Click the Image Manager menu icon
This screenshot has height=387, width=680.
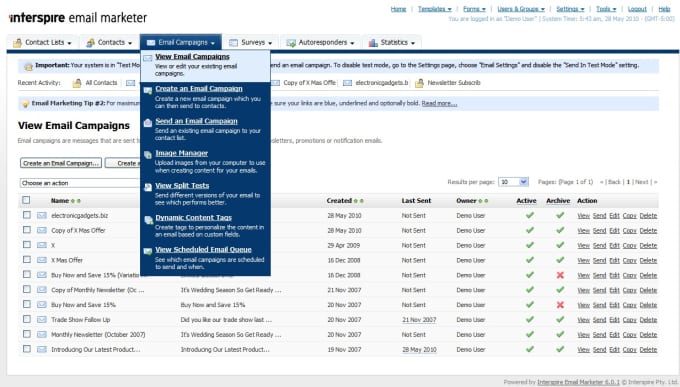[x=148, y=154]
